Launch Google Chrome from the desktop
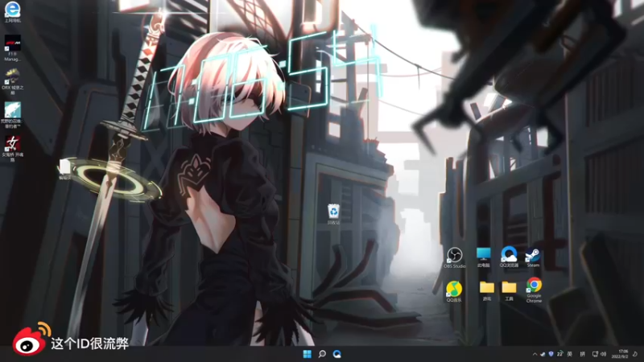This screenshot has width=644, height=362. click(x=534, y=290)
